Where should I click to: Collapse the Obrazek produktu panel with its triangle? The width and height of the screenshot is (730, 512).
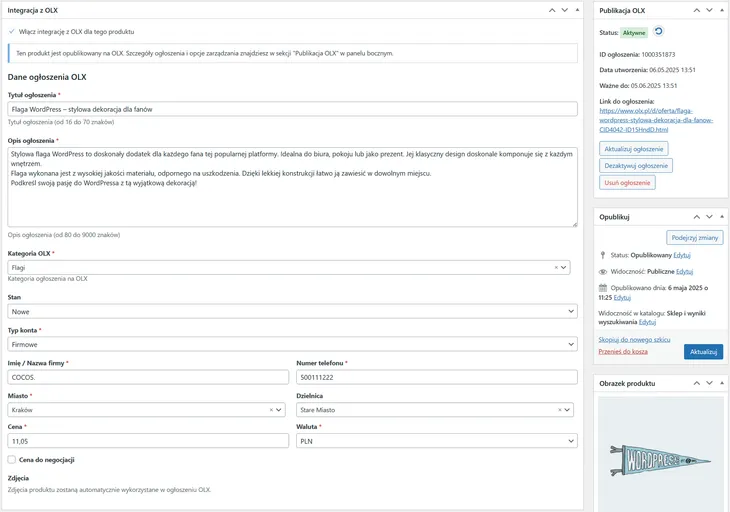click(x=722, y=383)
